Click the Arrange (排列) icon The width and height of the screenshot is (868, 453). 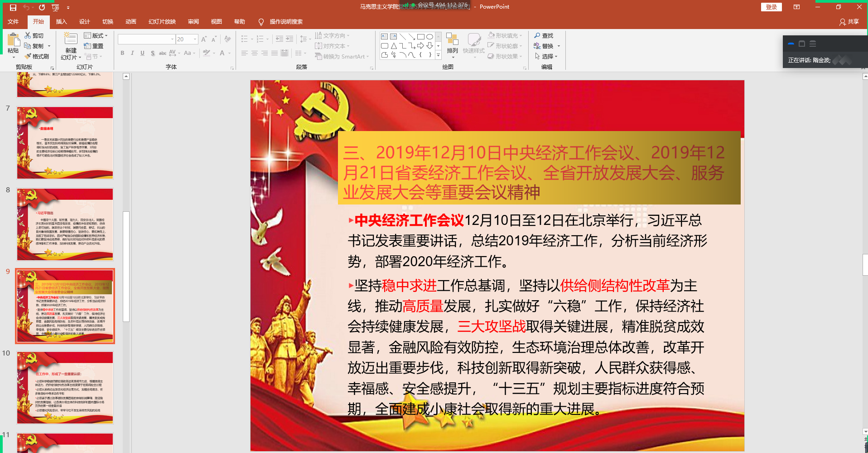[x=452, y=40]
